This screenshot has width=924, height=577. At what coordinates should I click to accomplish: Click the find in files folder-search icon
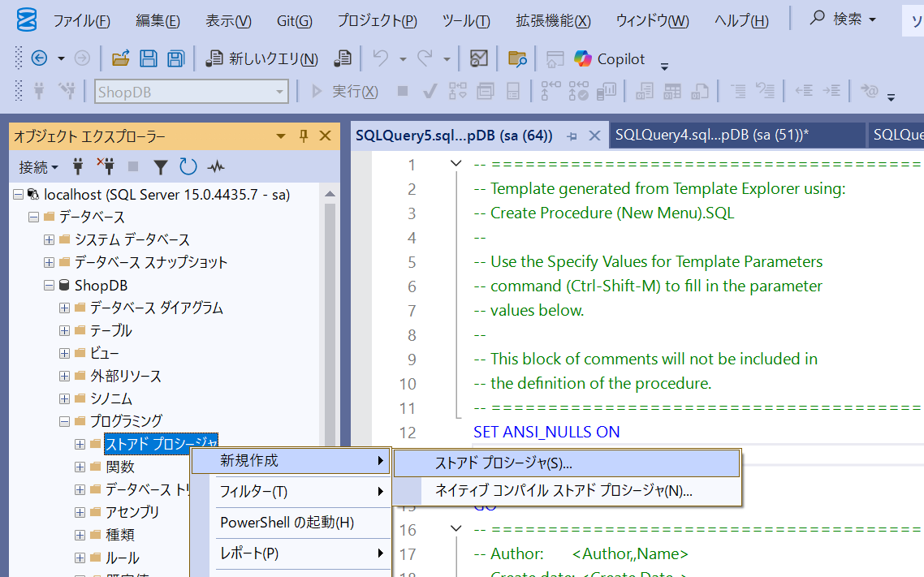(x=516, y=58)
